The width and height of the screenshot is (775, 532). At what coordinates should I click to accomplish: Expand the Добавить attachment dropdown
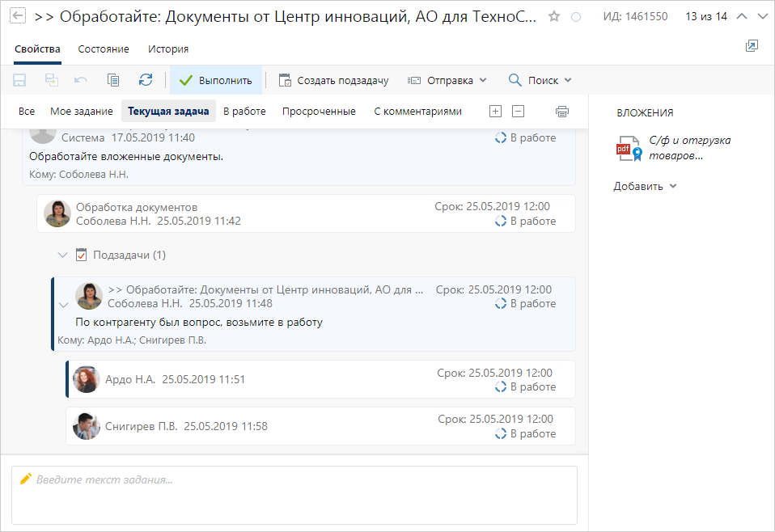click(645, 186)
